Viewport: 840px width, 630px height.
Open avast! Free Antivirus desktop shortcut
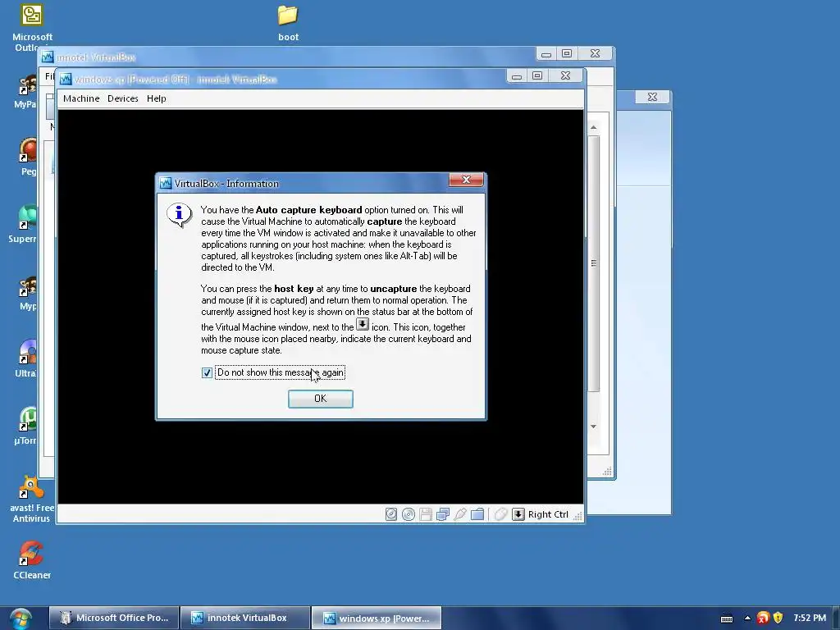(32, 499)
